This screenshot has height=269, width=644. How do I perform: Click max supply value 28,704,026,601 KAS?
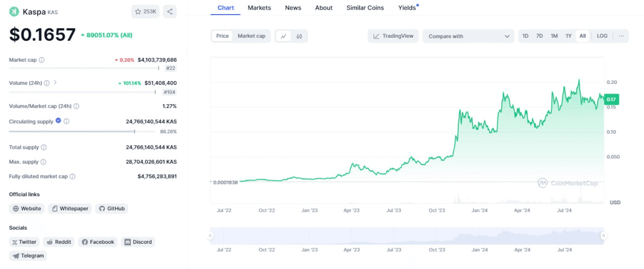(151, 162)
